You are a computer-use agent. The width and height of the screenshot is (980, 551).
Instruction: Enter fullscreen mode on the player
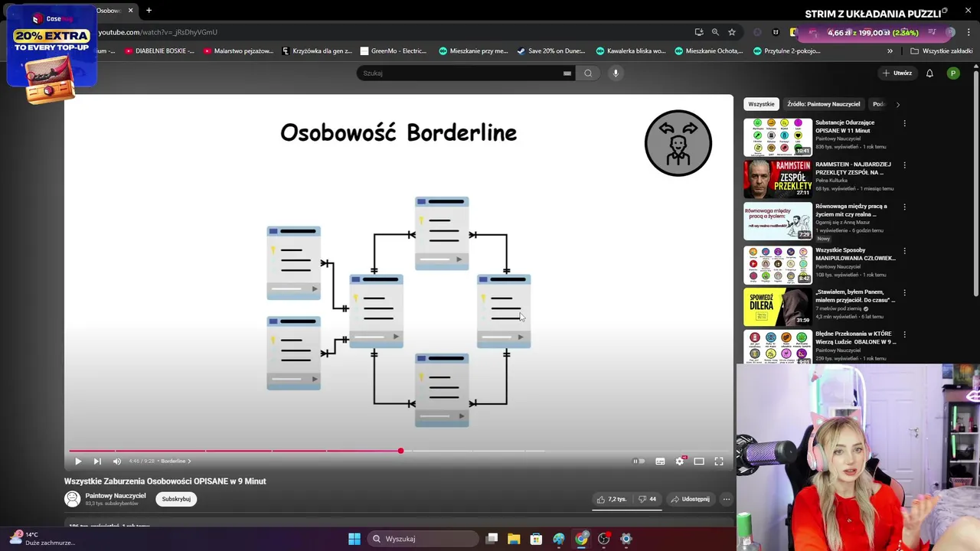[719, 461]
